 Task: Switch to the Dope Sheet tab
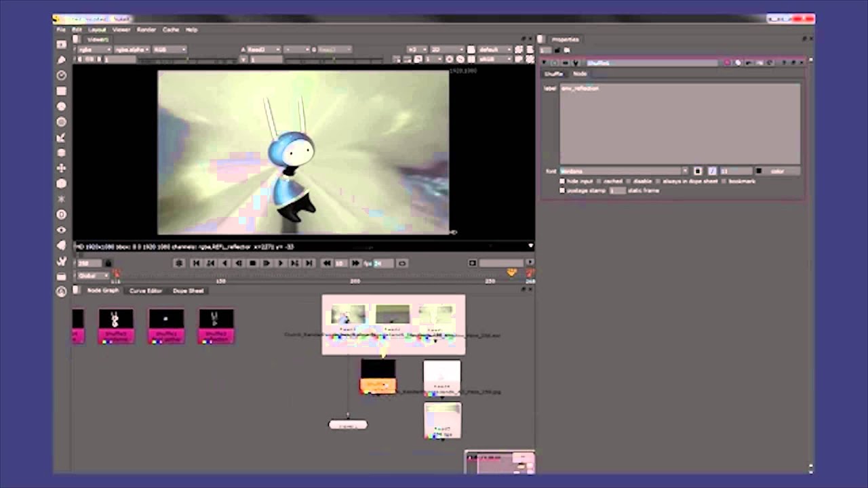point(188,291)
